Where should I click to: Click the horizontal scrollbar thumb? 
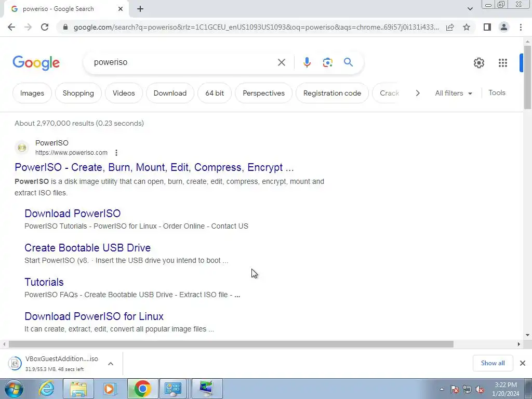231,344
